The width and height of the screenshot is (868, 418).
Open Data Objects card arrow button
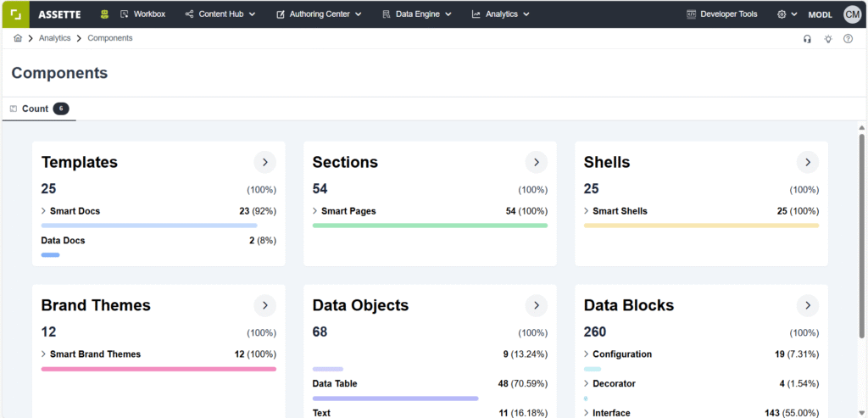[x=537, y=305]
